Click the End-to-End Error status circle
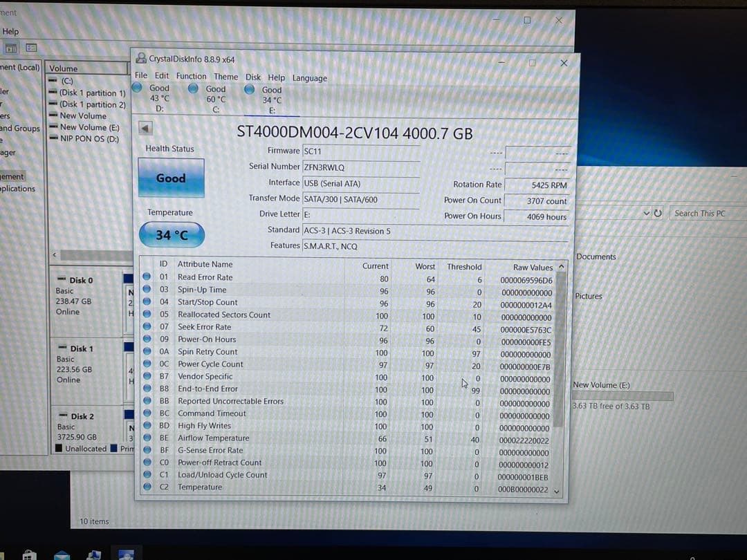747x560 pixels. click(x=147, y=388)
